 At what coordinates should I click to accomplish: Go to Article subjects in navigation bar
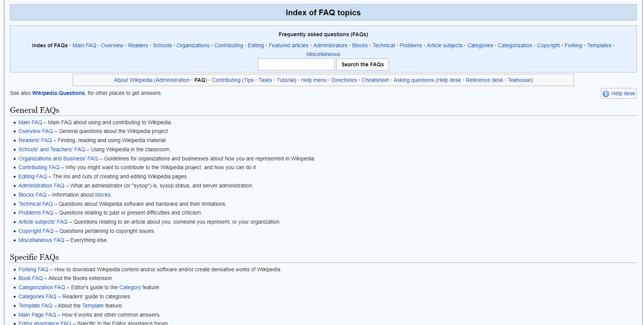pyautogui.click(x=444, y=45)
